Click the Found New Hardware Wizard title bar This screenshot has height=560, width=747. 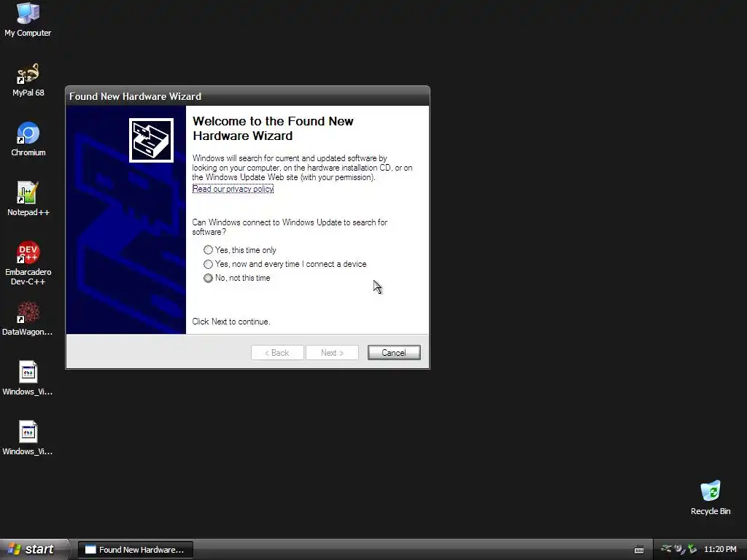point(247,96)
